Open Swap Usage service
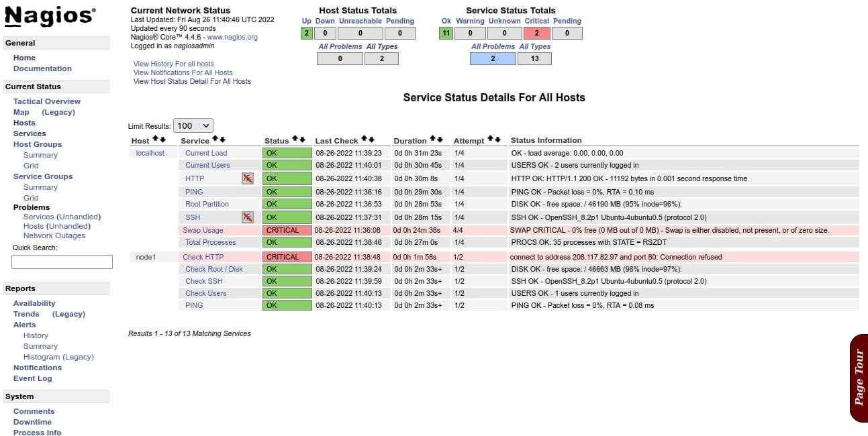This screenshot has width=868, height=436. (x=203, y=230)
